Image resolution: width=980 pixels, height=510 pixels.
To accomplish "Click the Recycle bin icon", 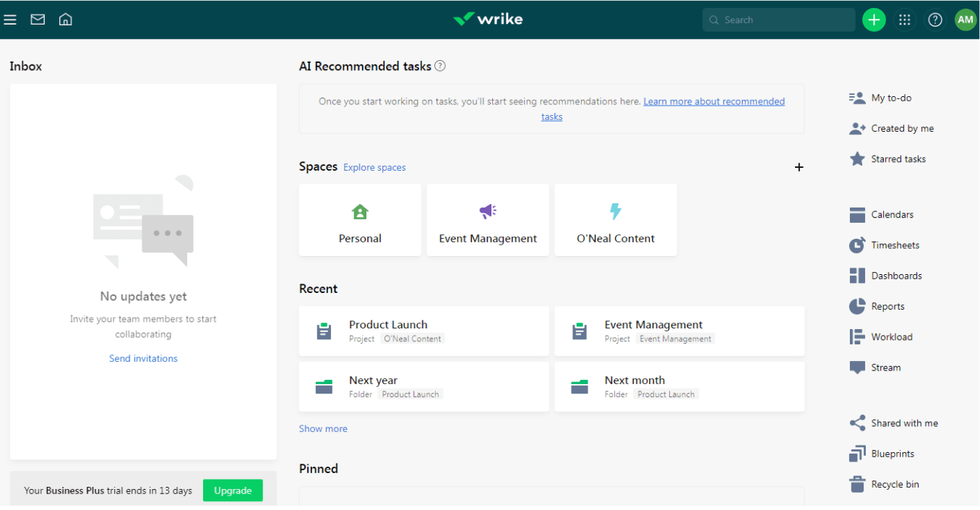I will 857,485.
